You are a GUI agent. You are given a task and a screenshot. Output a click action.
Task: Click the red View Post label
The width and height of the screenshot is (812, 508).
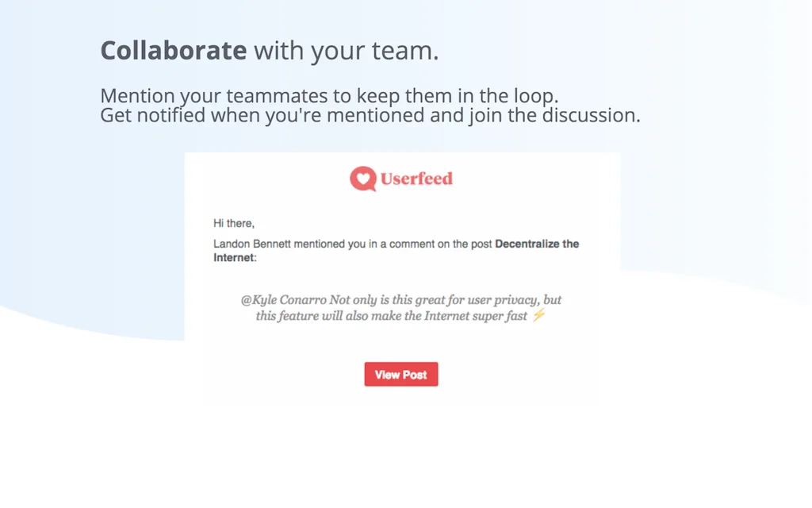click(400, 374)
